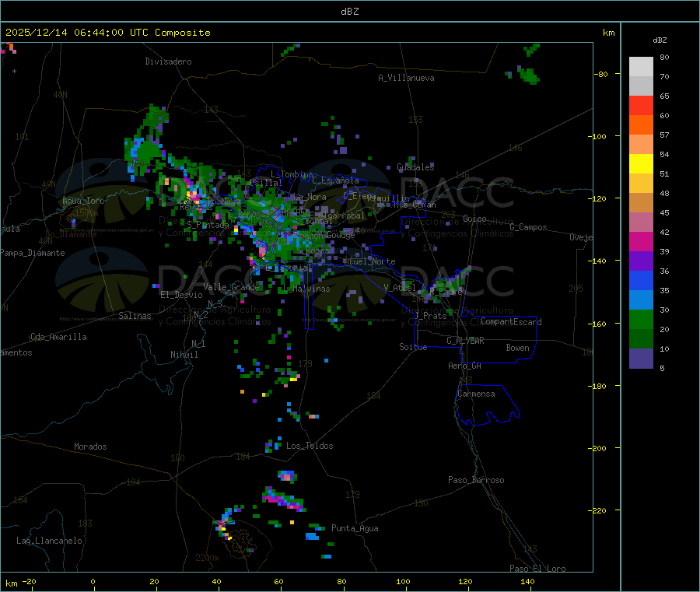Click the blue Carmensa district outline
This screenshot has height=592, width=700.
[x=487, y=405]
